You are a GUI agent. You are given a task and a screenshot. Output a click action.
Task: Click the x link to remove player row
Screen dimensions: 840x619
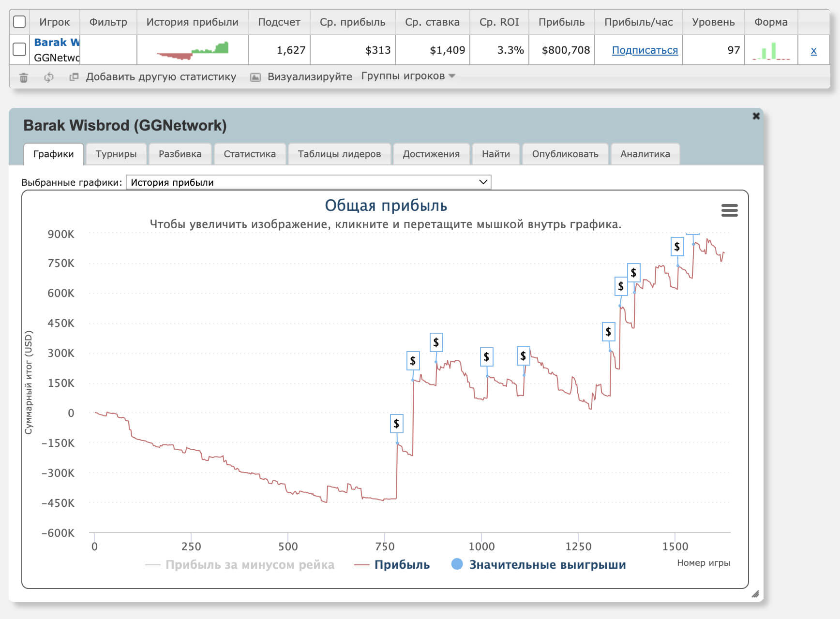click(x=813, y=50)
